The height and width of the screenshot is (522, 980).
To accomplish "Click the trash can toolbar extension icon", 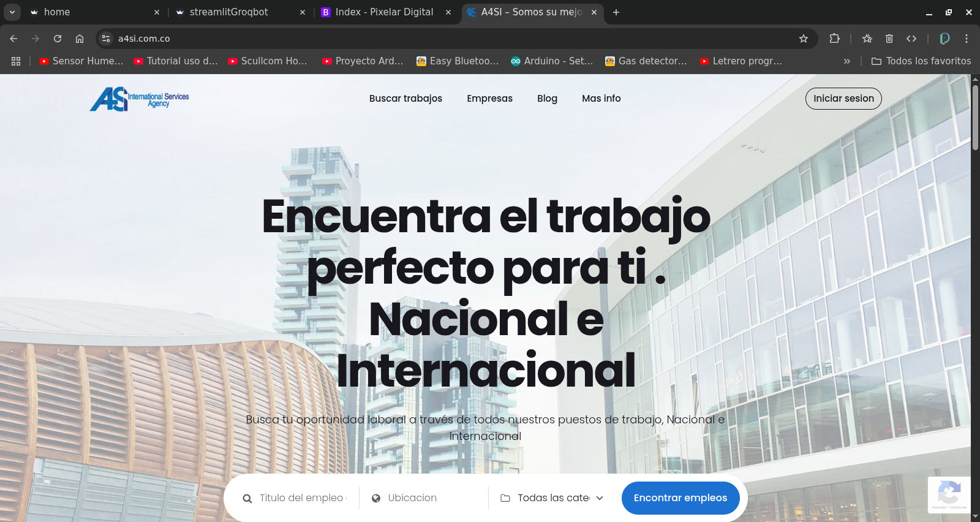I will click(x=889, y=39).
